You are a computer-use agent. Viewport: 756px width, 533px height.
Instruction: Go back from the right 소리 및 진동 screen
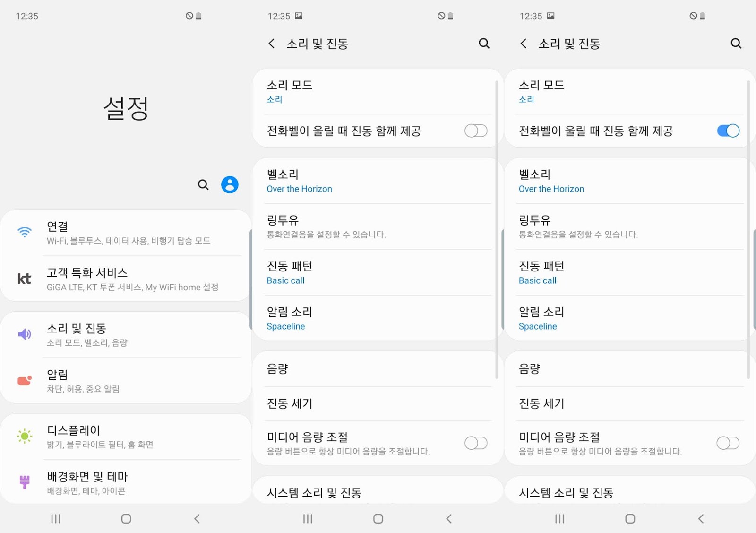pyautogui.click(x=523, y=44)
